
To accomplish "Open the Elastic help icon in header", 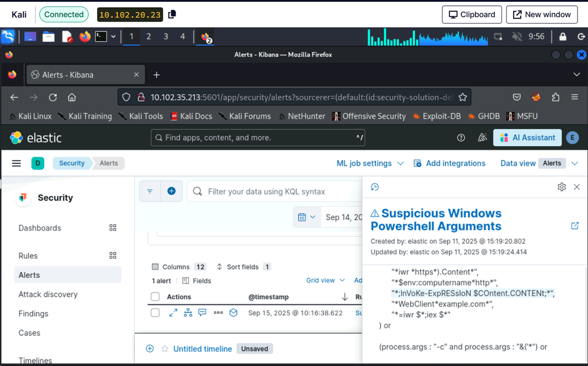I will point(461,138).
